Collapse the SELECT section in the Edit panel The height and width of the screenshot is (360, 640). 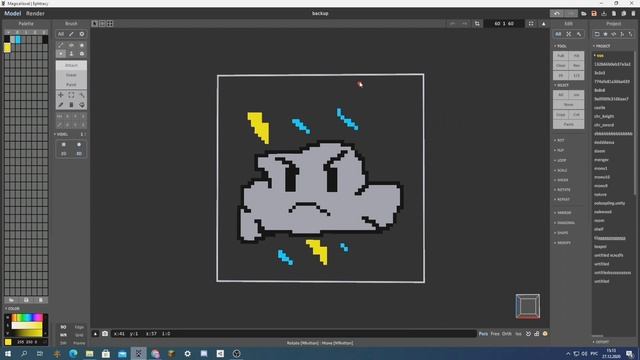562,85
